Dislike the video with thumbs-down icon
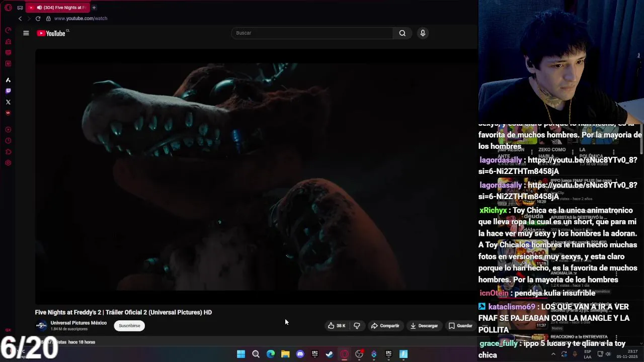This screenshot has height=362, width=644. point(357,326)
